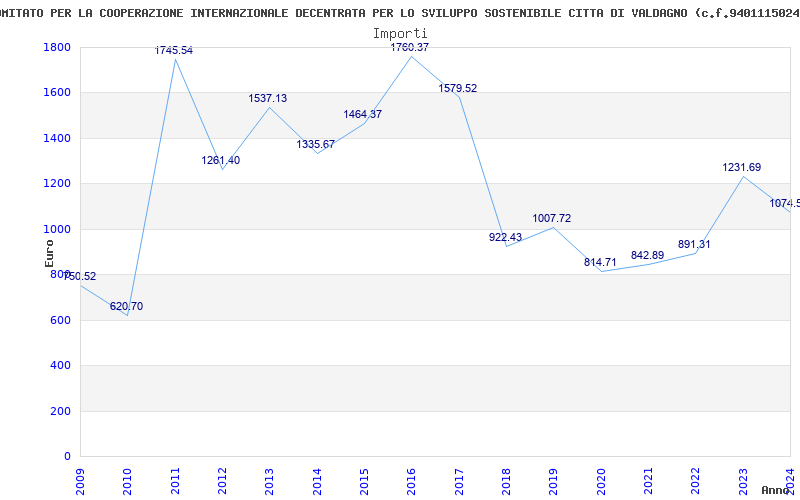This screenshot has height=500, width=800.
Task: Click the 2015 x-axis year
Action: pyautogui.click(x=364, y=481)
